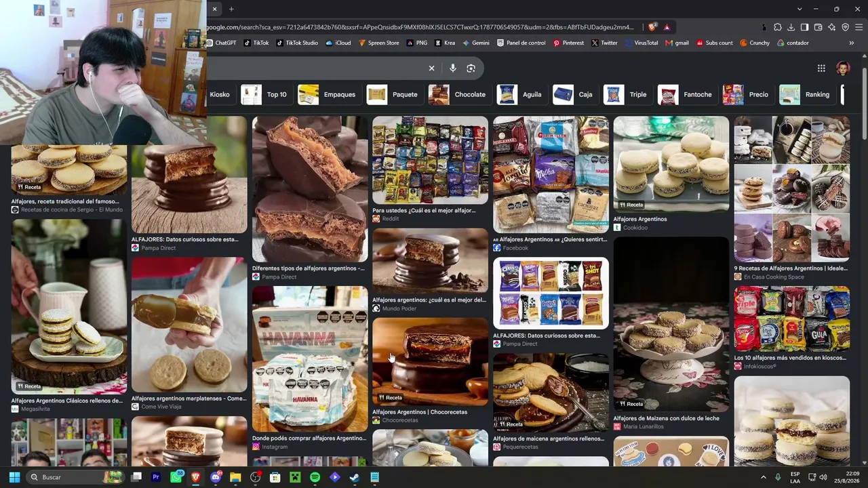This screenshot has width=868, height=488.
Task: Open 'Alfajores argentinos marplatenses' image result
Action: click(x=189, y=325)
